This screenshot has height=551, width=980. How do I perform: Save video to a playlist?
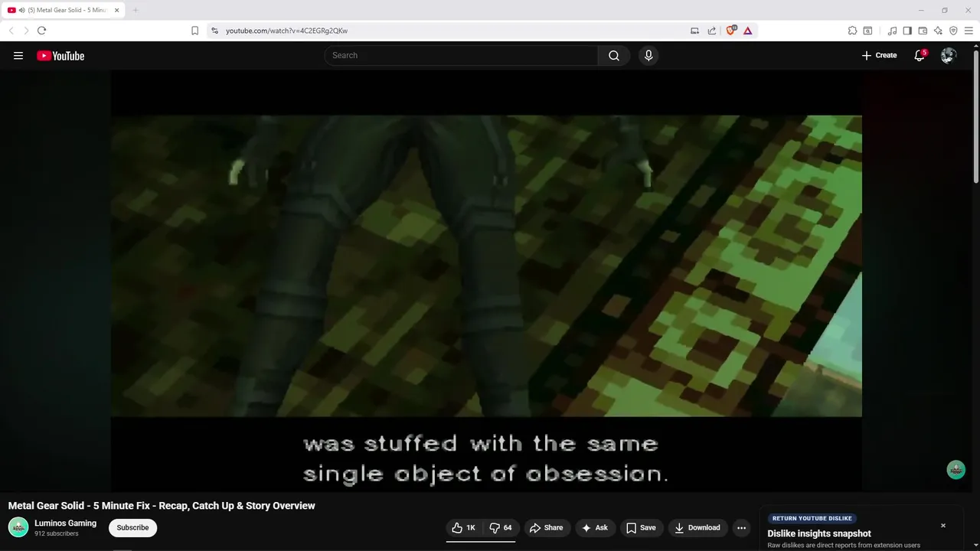coord(641,527)
